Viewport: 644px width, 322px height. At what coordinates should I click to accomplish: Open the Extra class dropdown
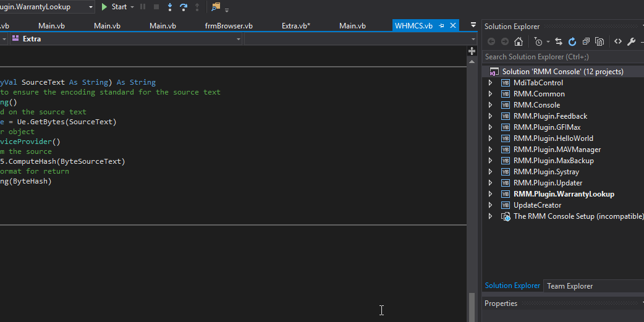[239, 39]
